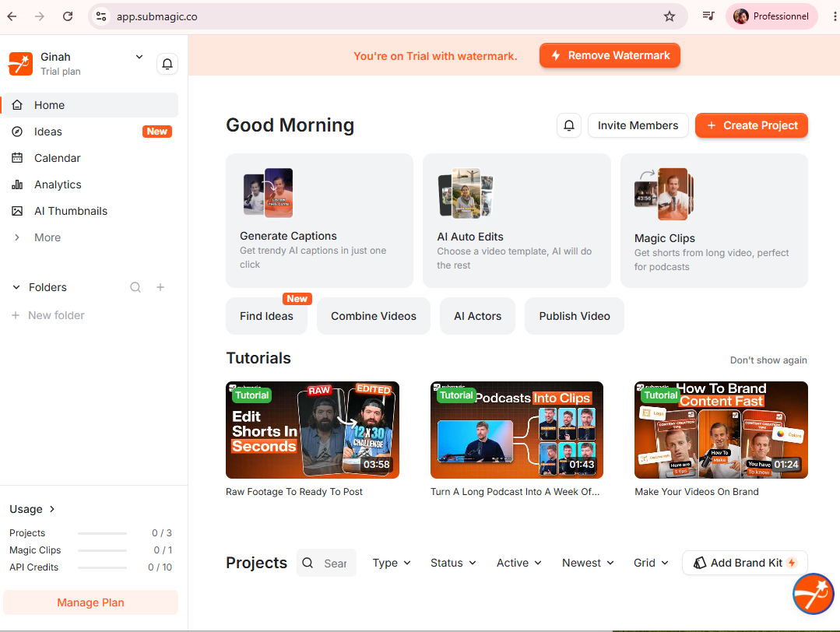Click the projects search input field
The image size is (840, 632).
click(x=326, y=563)
